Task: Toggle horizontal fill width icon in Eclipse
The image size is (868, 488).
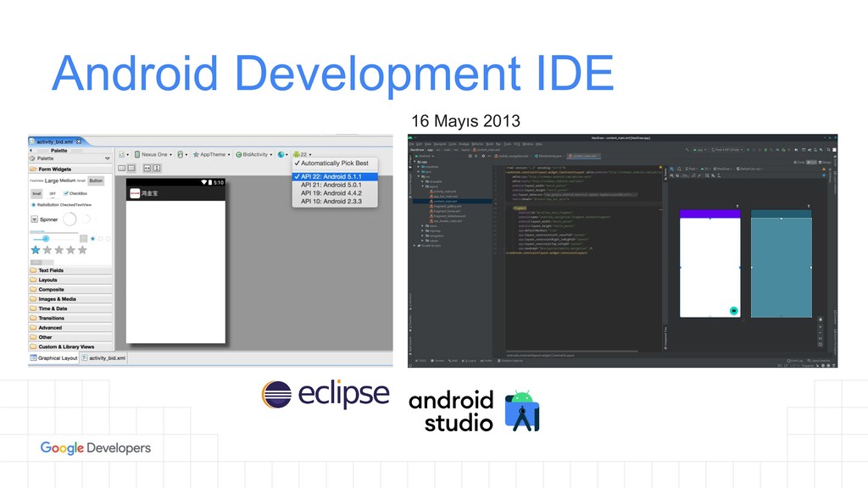Action: 147,169
